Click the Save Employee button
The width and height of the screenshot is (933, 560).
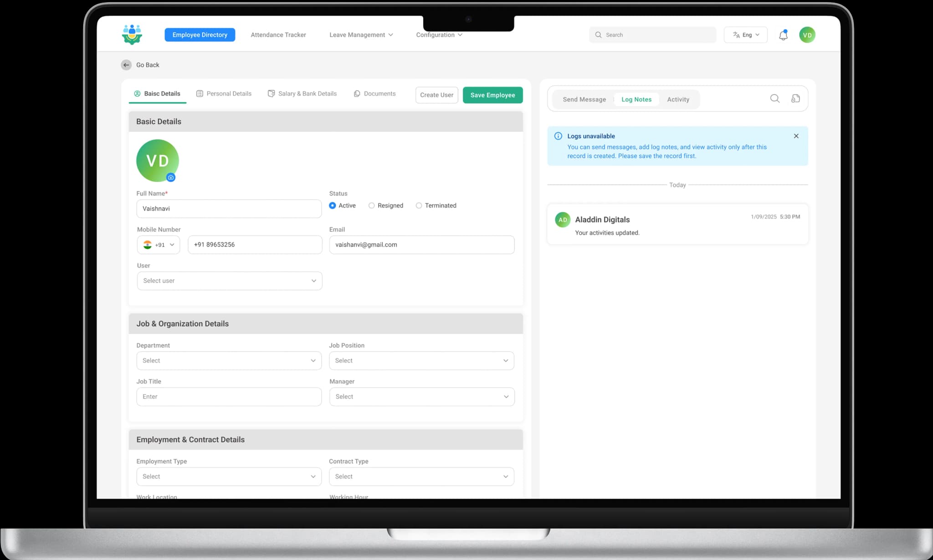492,95
